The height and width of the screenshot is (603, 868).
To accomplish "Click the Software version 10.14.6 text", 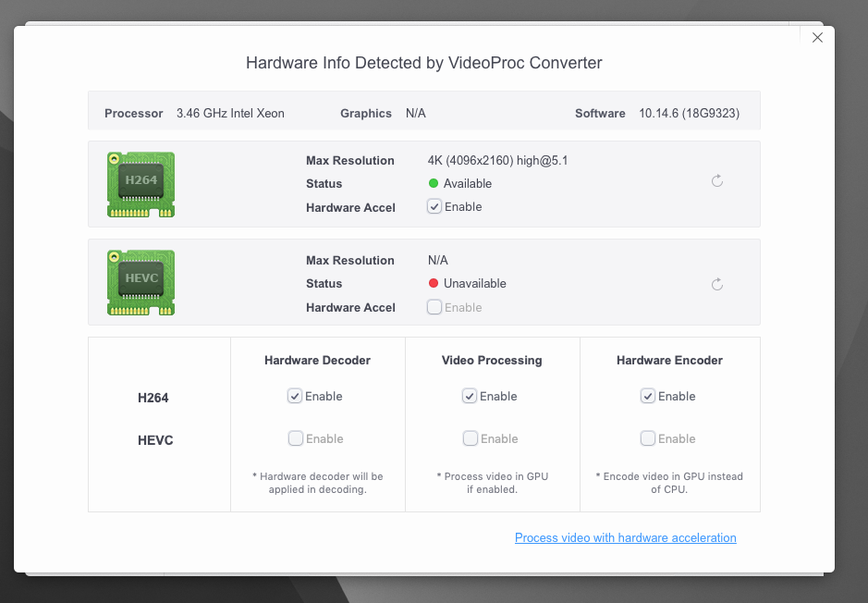I will coord(689,114).
